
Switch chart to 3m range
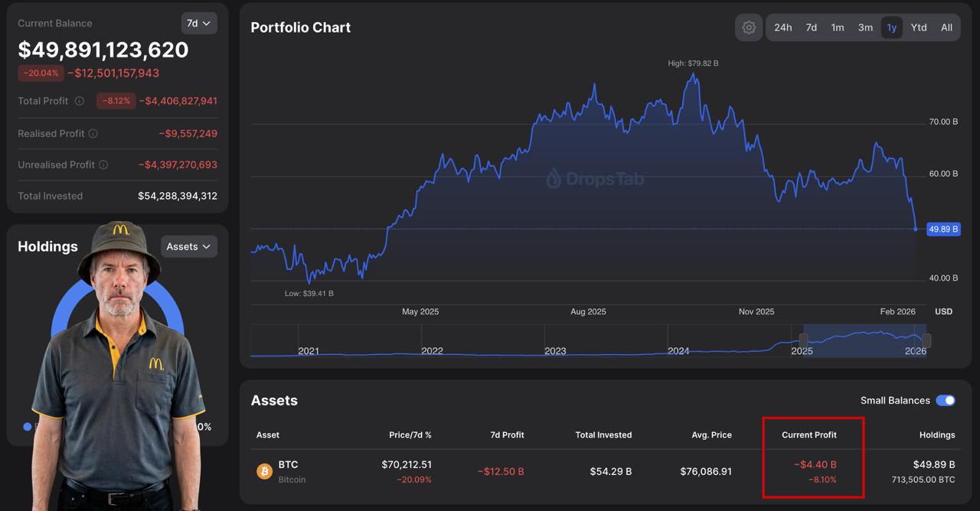tap(865, 28)
